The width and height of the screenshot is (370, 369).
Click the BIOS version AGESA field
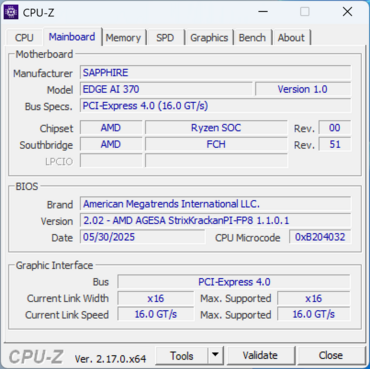coord(215,220)
